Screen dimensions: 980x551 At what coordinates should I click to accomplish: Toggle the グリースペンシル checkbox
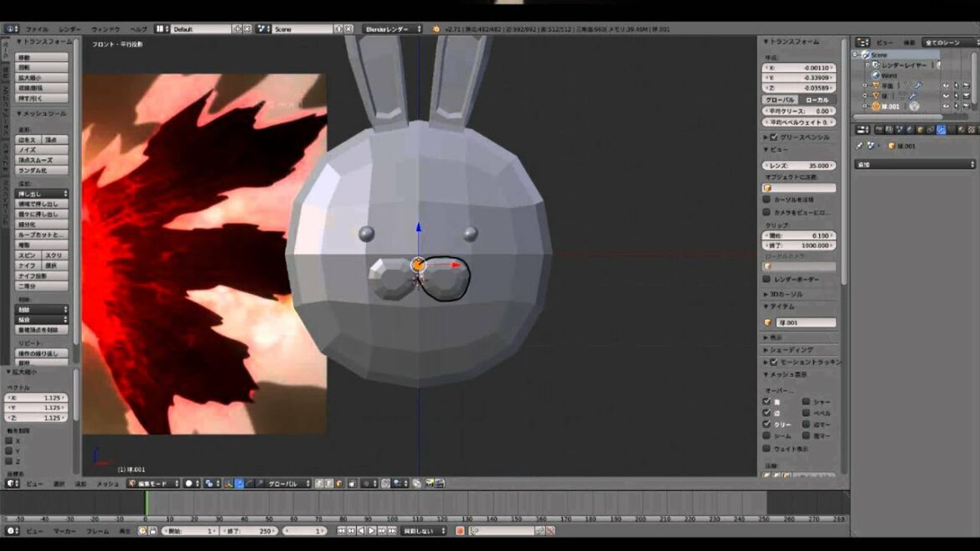click(774, 137)
